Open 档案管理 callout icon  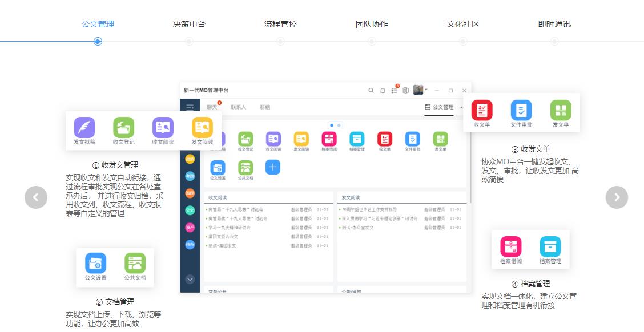(x=550, y=247)
